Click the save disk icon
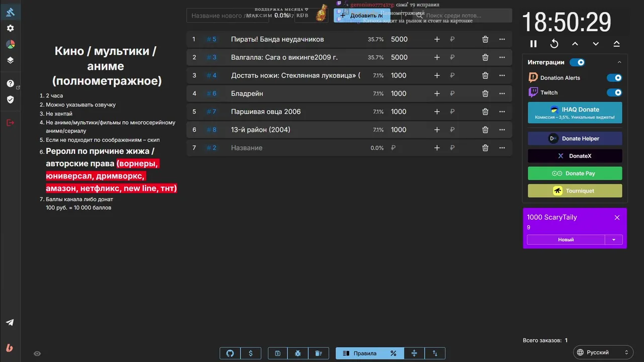The image size is (644, 362). (278, 353)
